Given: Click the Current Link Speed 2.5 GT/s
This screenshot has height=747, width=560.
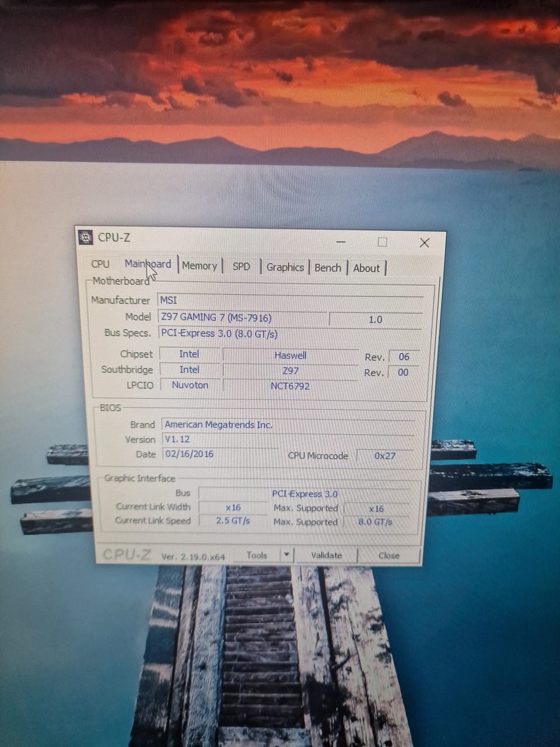Looking at the screenshot, I should [233, 521].
